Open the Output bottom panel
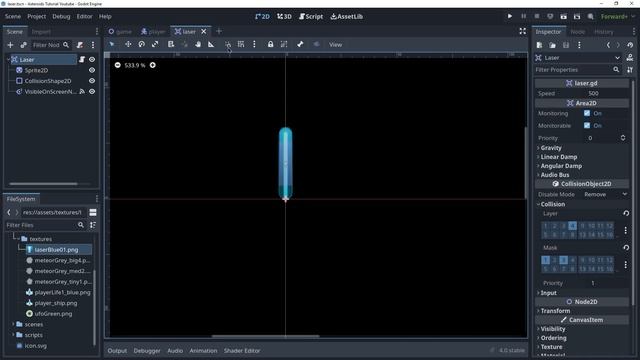This screenshot has width=640, height=360. coord(117,350)
